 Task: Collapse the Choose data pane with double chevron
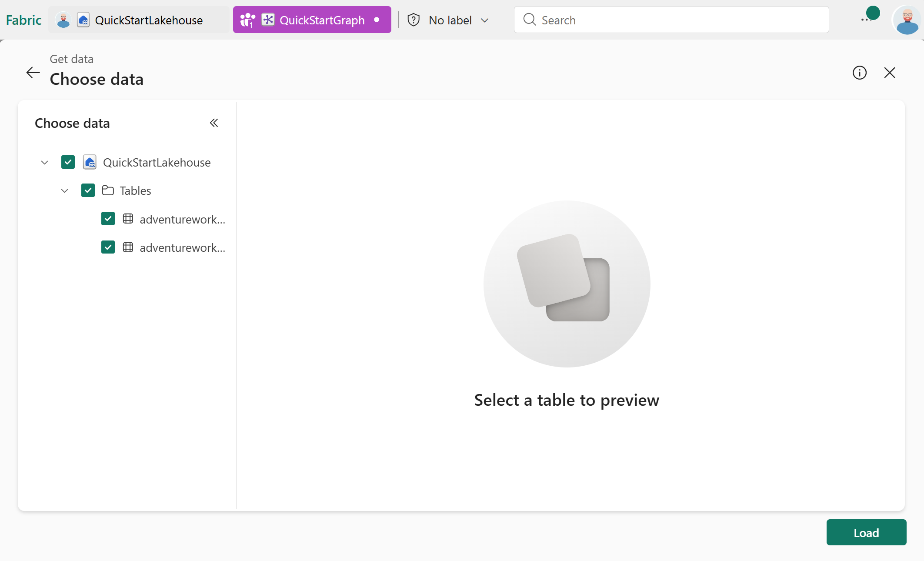pos(213,123)
